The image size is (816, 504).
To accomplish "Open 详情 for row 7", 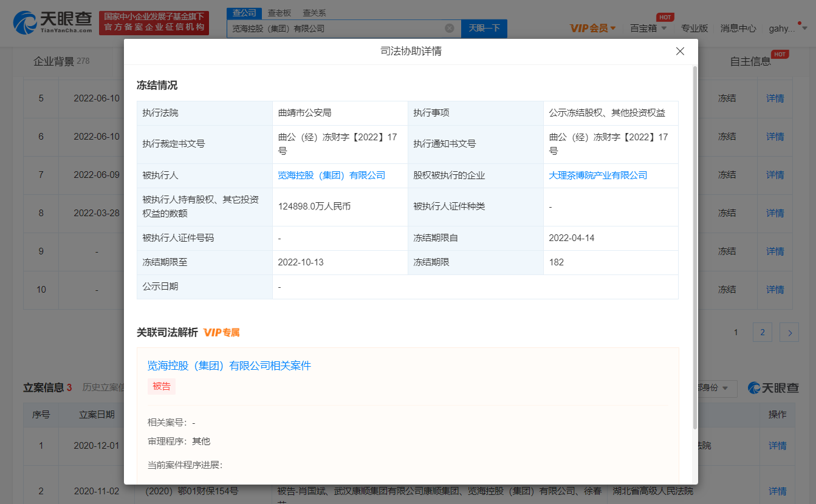I will [x=775, y=175].
